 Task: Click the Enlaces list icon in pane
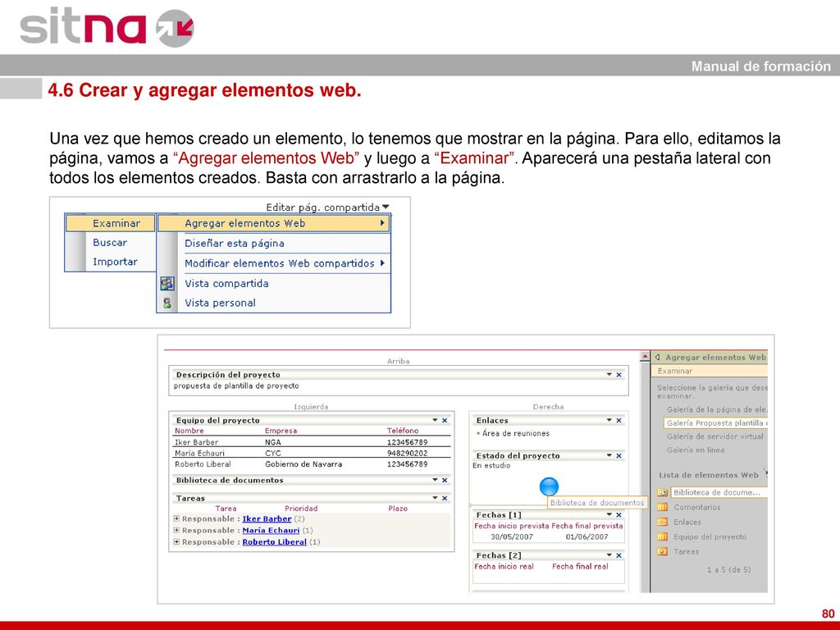663,522
